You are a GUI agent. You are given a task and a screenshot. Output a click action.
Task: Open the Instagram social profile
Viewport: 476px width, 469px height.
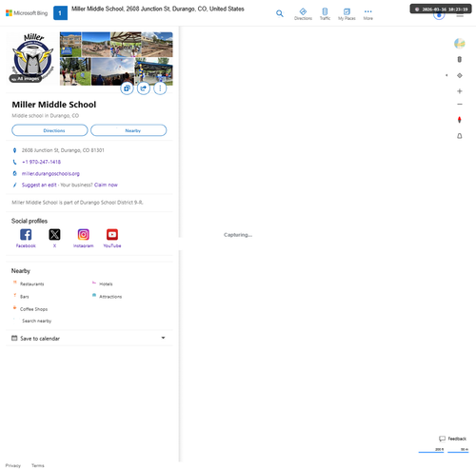coord(84,238)
